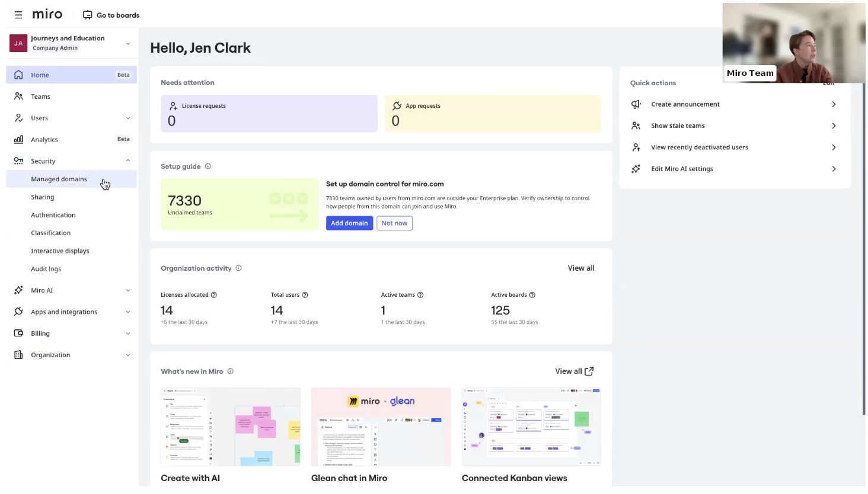Open the View recently deactivated users arrow
This screenshot has width=868, height=494.
click(x=834, y=147)
